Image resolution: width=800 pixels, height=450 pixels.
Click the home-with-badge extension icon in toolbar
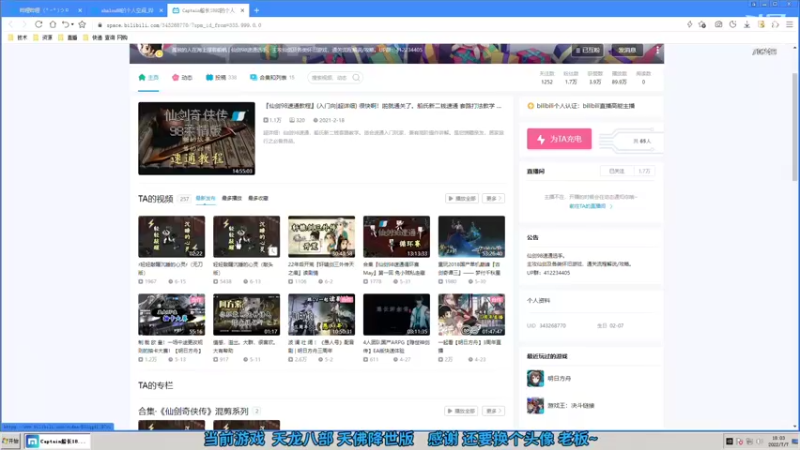703,24
